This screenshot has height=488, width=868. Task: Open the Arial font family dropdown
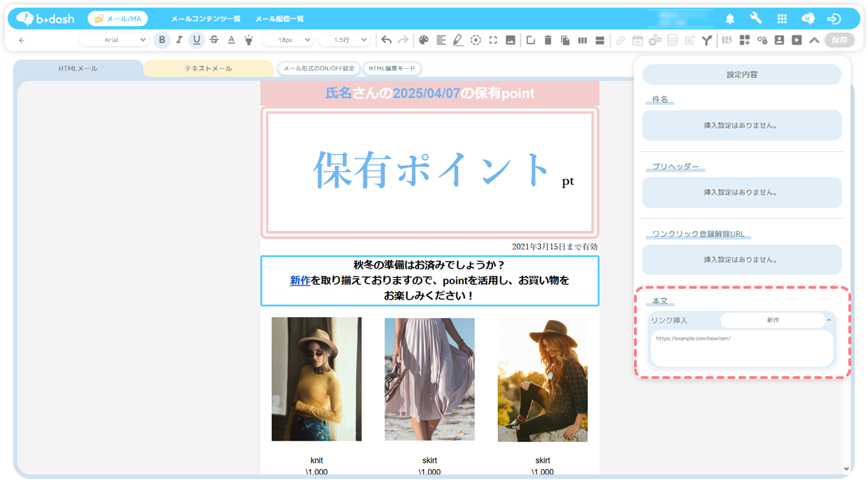pyautogui.click(x=115, y=40)
